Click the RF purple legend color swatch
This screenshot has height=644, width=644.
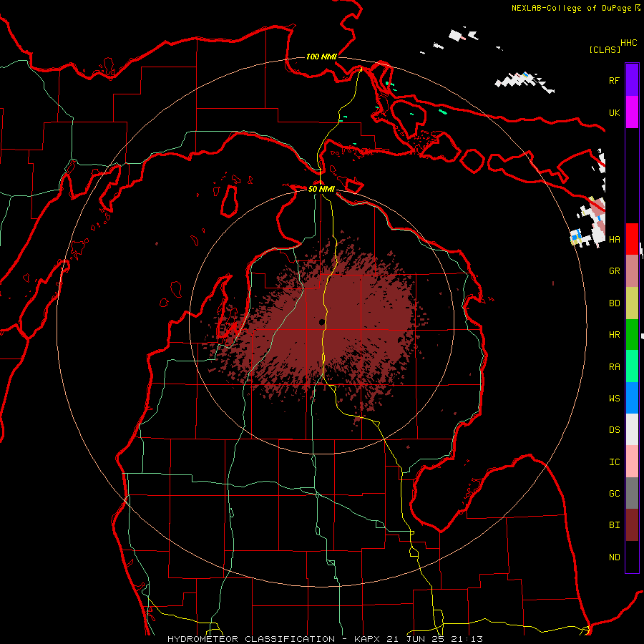click(x=632, y=80)
